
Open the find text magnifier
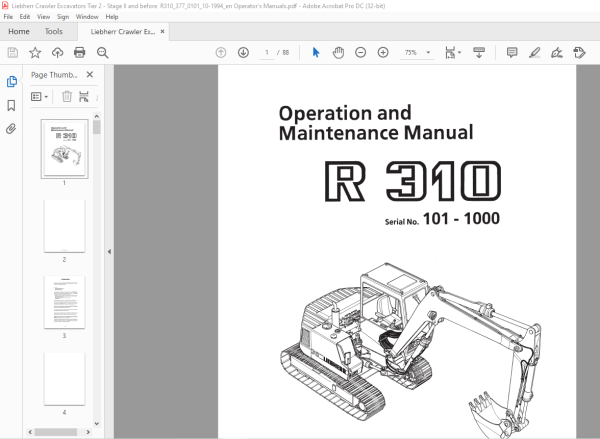(x=102, y=52)
